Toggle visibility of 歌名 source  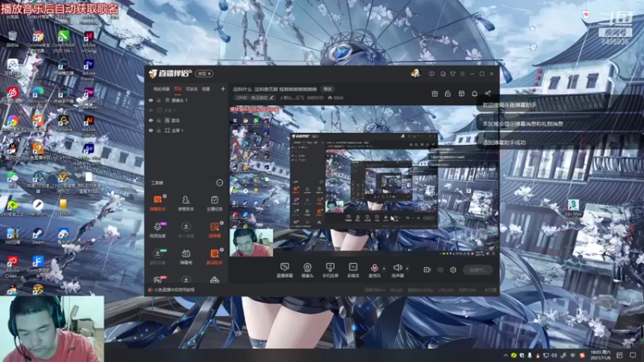tap(151, 120)
